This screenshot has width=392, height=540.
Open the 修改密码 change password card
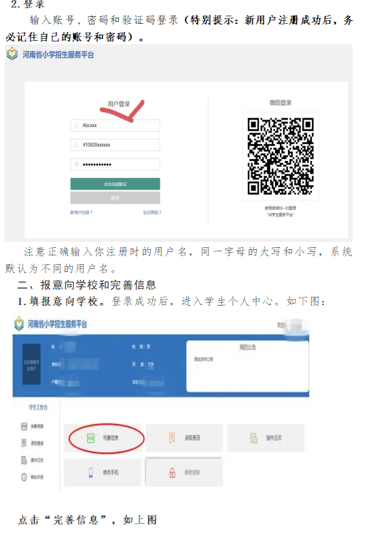click(x=184, y=472)
